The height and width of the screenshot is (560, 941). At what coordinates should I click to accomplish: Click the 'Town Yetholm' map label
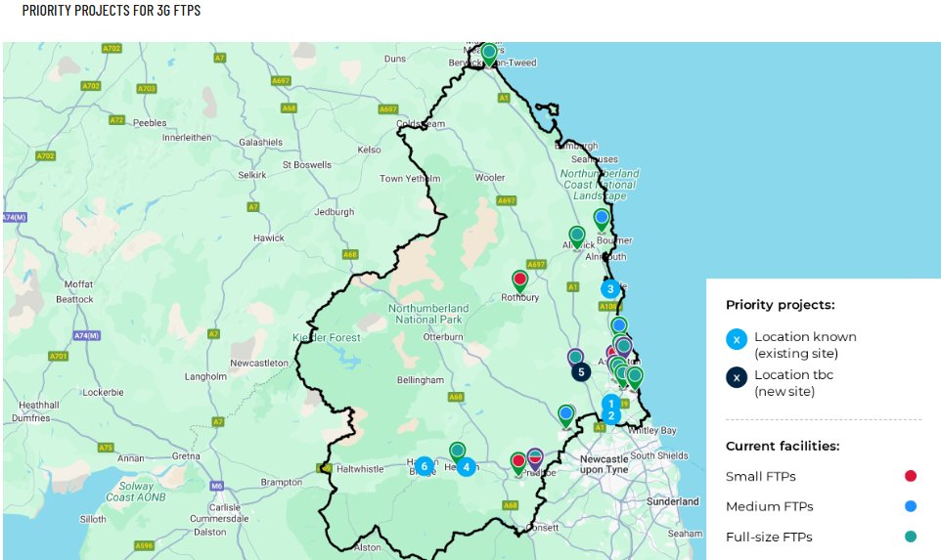[410, 179]
